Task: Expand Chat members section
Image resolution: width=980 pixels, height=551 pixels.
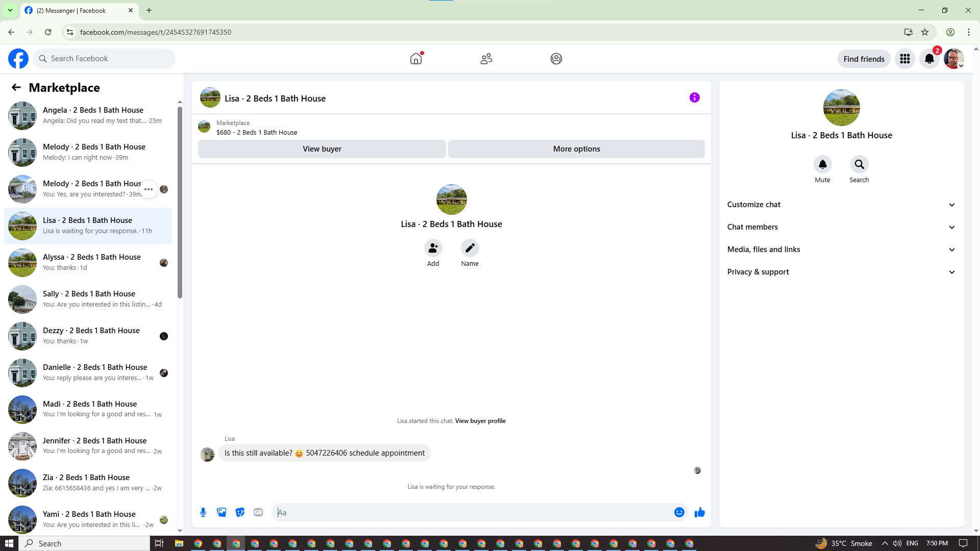Action: click(841, 227)
